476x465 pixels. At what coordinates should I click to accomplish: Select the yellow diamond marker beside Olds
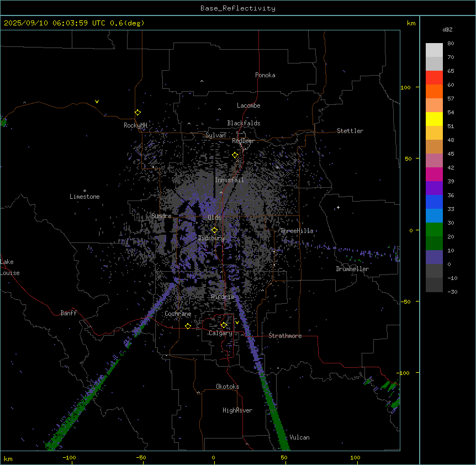(214, 230)
